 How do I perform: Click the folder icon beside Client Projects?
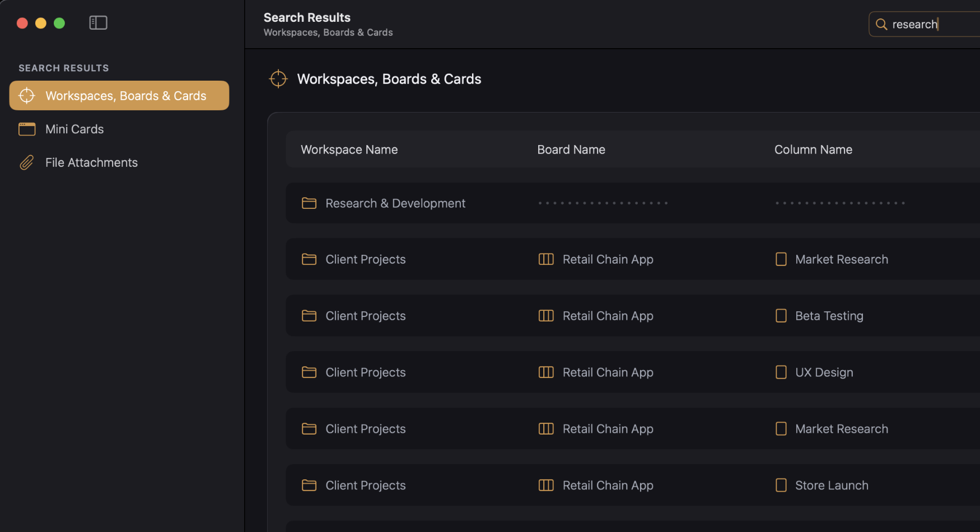click(x=309, y=259)
